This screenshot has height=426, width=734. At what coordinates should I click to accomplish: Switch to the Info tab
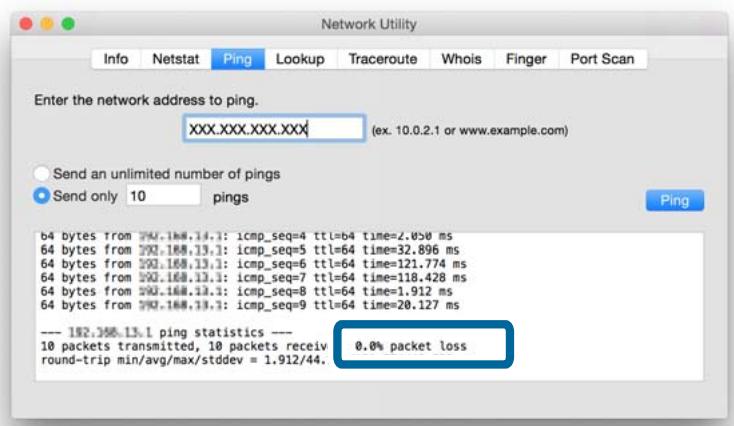(116, 59)
